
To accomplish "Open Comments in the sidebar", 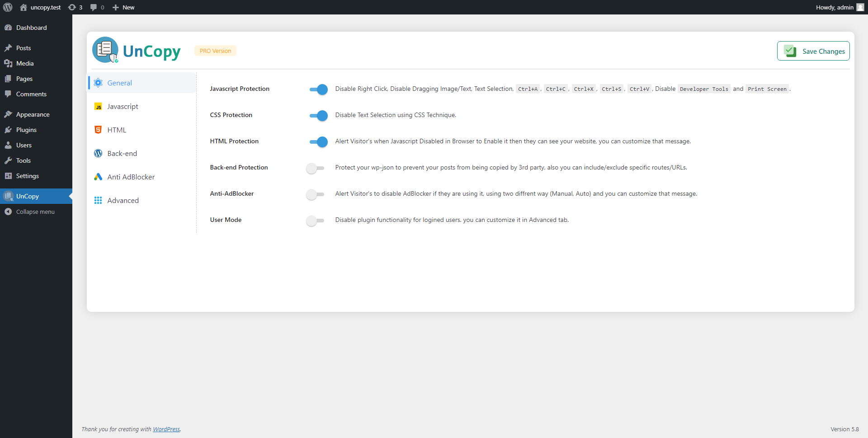I will (x=36, y=94).
